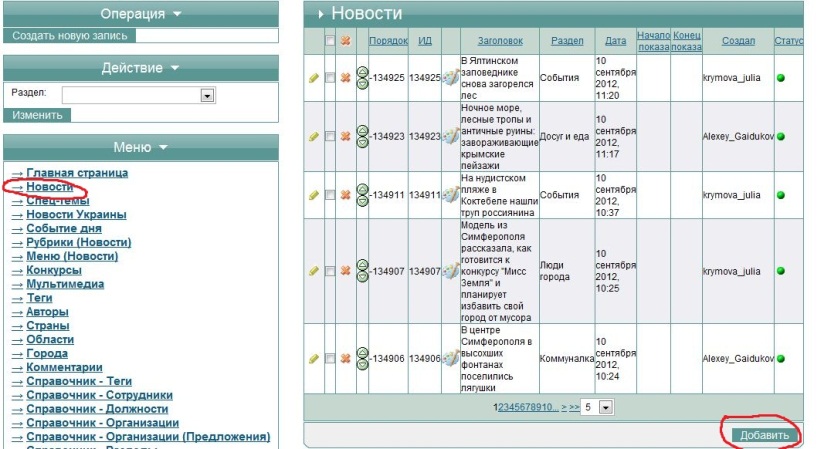Click Создать новую запись button
This screenshot has width=824, height=449.
(x=69, y=36)
